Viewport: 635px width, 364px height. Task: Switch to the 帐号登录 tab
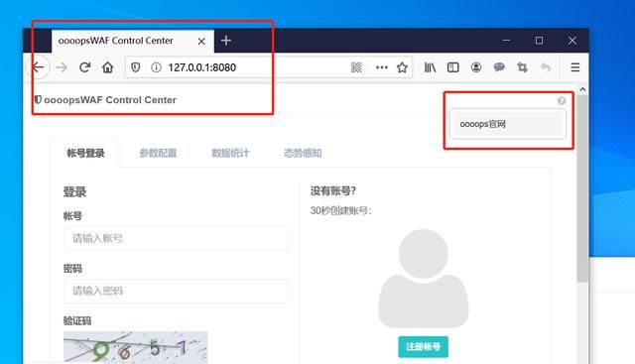[x=85, y=153]
